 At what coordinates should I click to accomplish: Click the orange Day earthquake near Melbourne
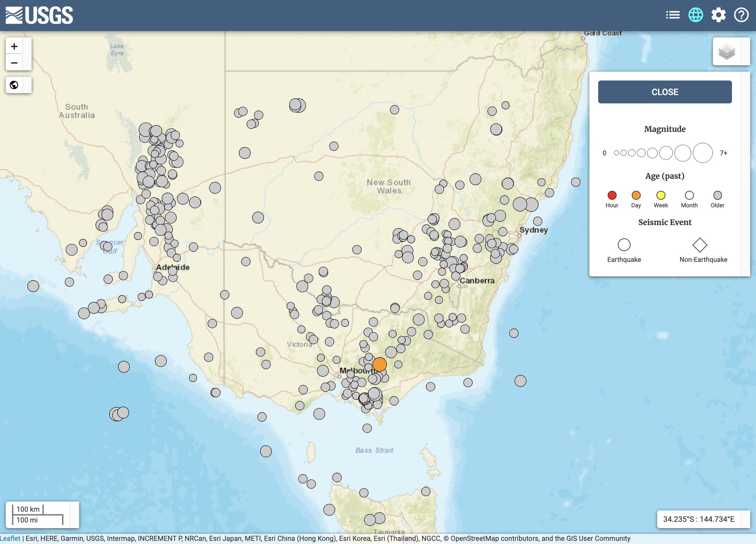click(x=379, y=364)
